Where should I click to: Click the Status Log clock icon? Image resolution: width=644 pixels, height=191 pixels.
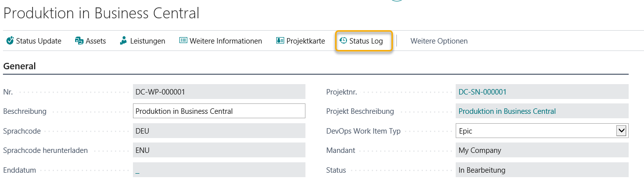(x=343, y=41)
